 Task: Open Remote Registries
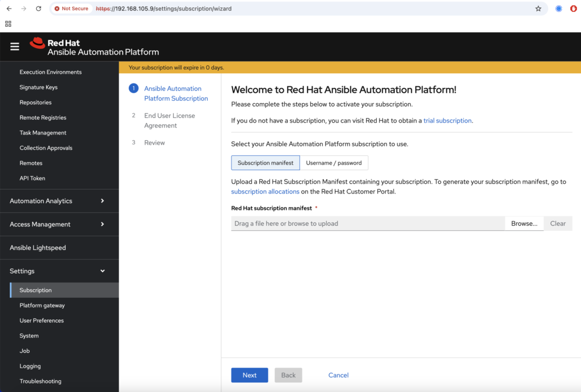43,117
